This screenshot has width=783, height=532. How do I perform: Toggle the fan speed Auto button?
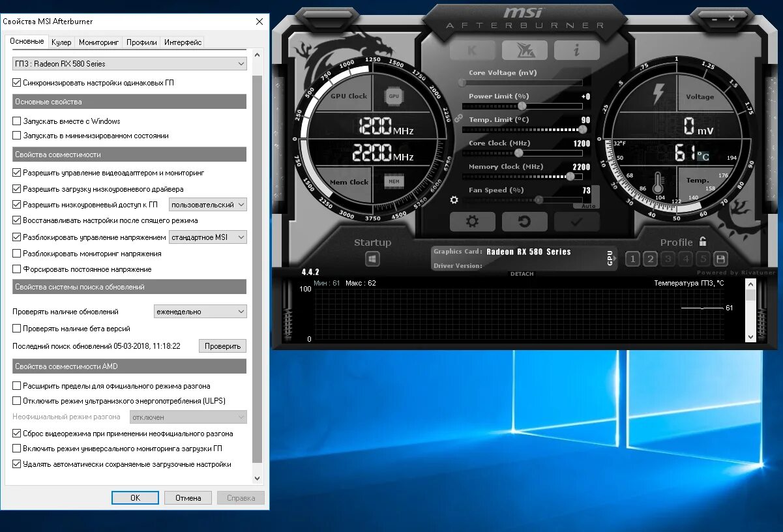coord(589,206)
